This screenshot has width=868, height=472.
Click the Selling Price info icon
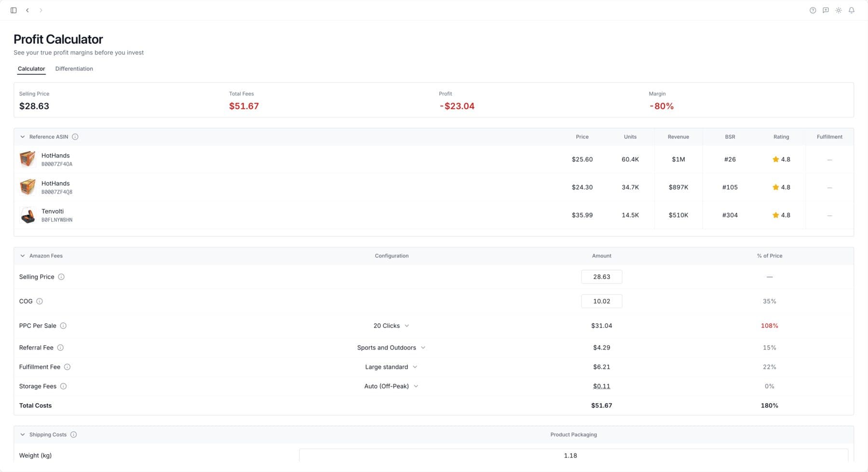point(61,277)
